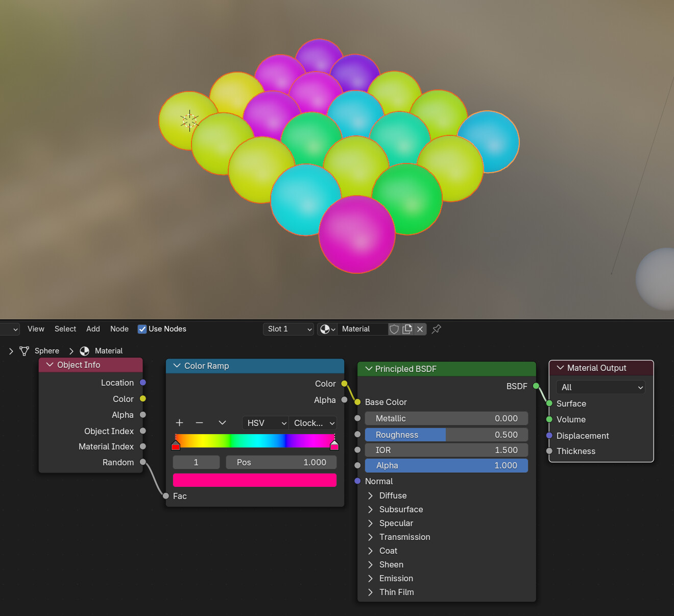This screenshot has height=616, width=674.
Task: Toggle the fake user shield icon
Action: [x=394, y=329]
